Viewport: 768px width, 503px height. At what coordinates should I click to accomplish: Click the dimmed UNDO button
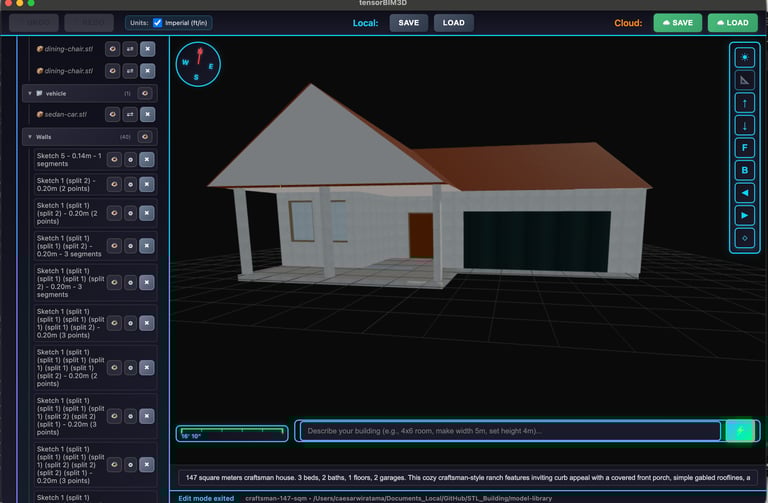pos(34,23)
